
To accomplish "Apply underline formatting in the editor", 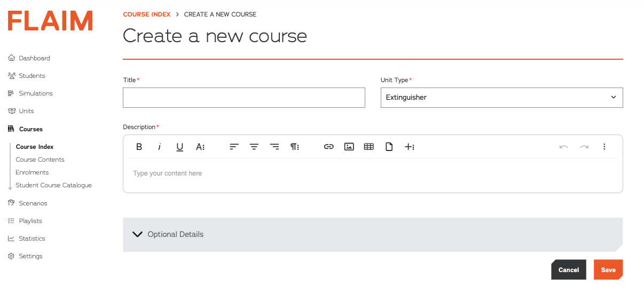I will [x=180, y=147].
